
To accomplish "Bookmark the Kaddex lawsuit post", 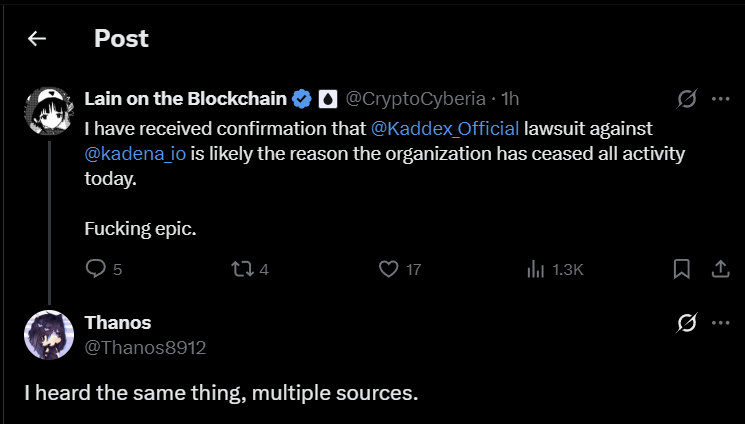I will click(682, 269).
